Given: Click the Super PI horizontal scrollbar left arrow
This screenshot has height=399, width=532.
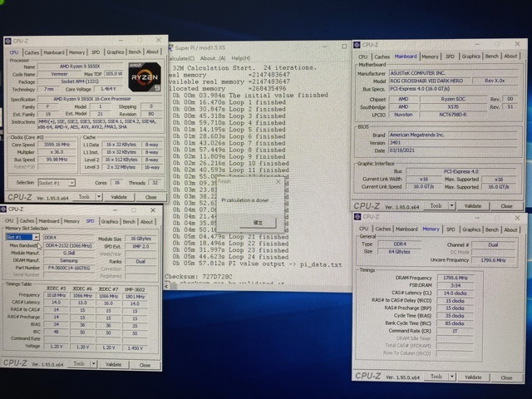Looking at the screenshot, I should [166, 286].
